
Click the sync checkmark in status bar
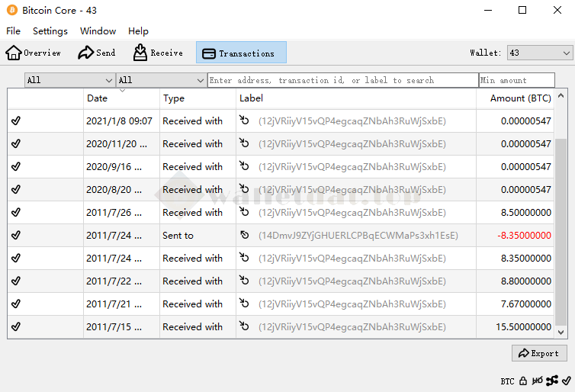click(x=565, y=381)
